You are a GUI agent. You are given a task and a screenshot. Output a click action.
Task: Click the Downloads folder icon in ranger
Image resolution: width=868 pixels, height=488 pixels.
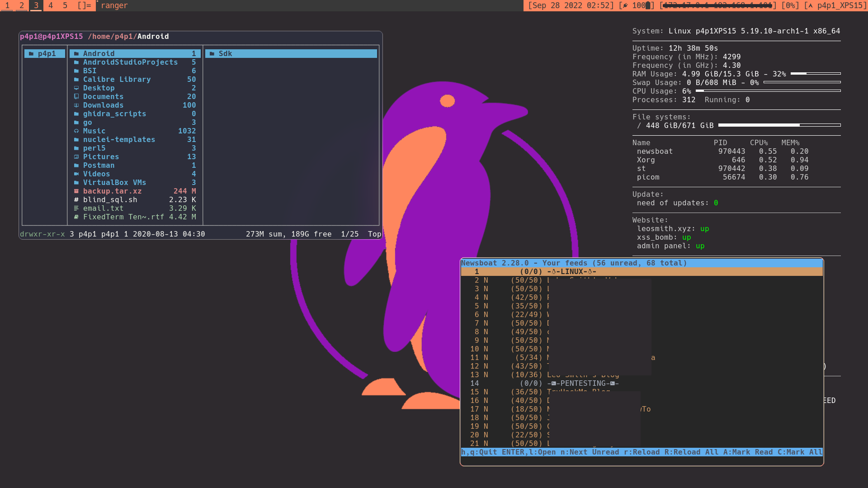pos(76,105)
